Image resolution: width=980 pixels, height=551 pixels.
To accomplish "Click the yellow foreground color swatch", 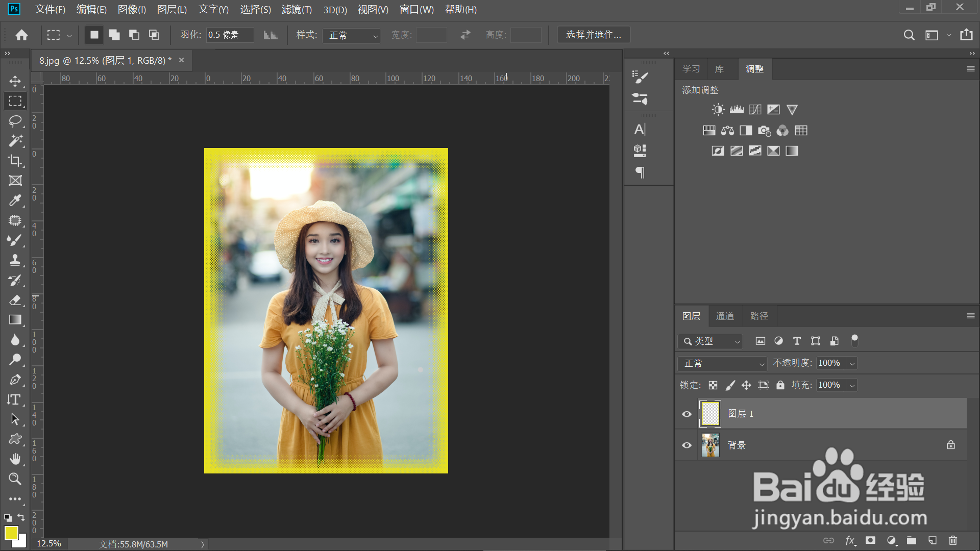I will 11,533.
